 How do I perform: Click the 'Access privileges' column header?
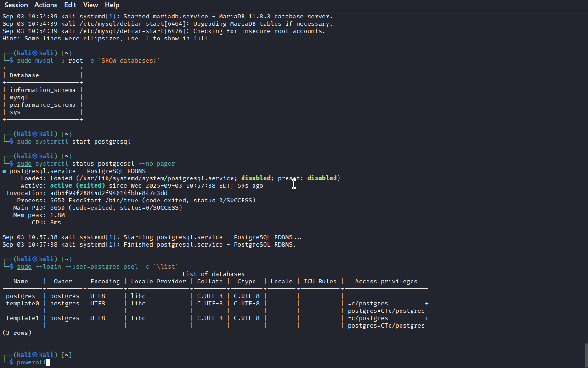click(386, 282)
